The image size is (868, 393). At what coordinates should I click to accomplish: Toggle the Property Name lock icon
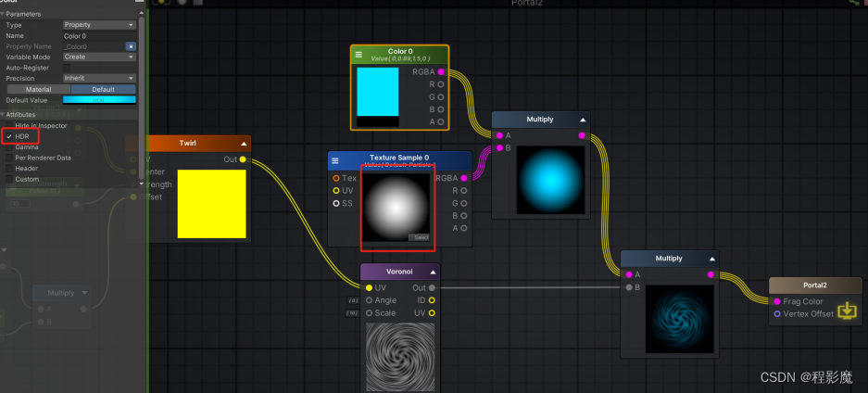(132, 46)
